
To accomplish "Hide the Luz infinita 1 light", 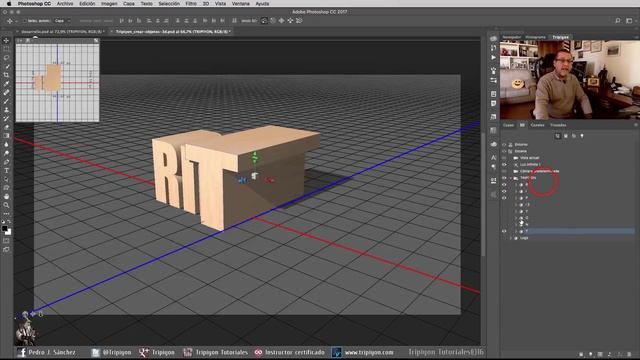I will tap(504, 164).
